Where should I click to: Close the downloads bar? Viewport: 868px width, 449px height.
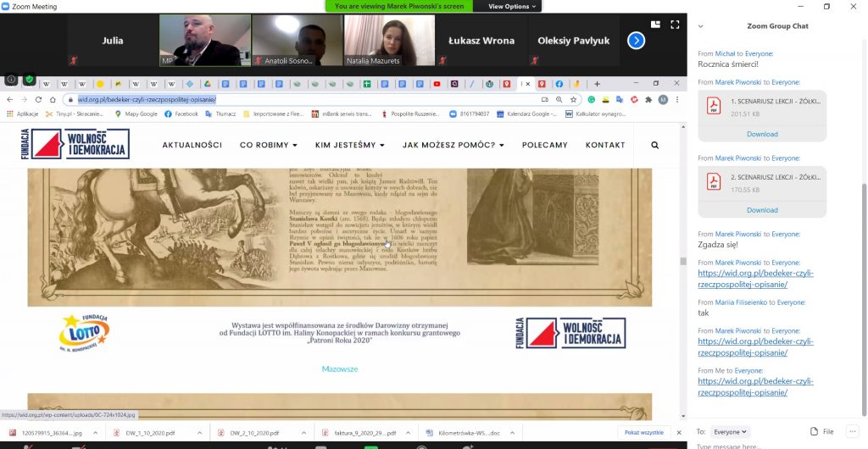point(679,432)
